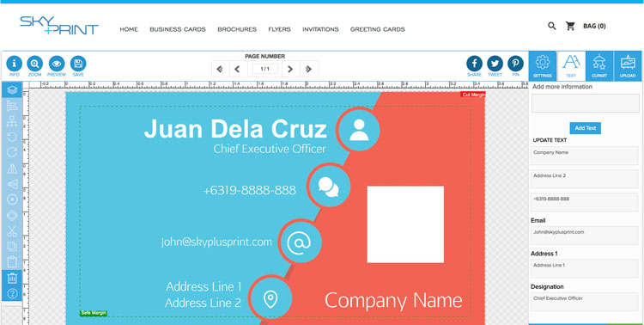Viewport: 644px width, 325px height.
Task: Click the circled X icon in sidebar
Action: pos(12,199)
